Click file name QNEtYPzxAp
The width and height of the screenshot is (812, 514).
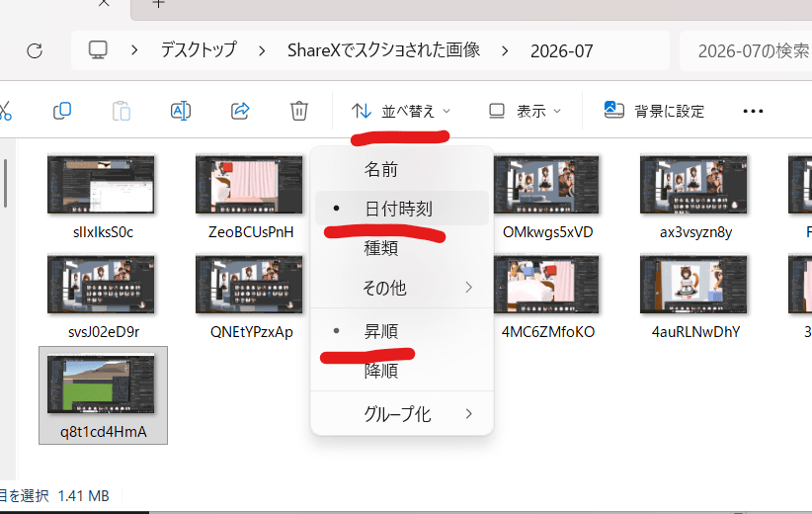tap(251, 331)
